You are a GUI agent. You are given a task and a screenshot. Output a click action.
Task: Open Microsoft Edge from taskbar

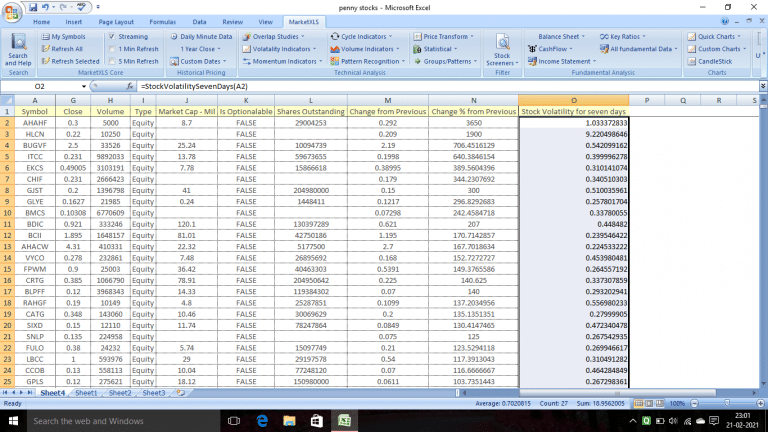click(x=262, y=421)
